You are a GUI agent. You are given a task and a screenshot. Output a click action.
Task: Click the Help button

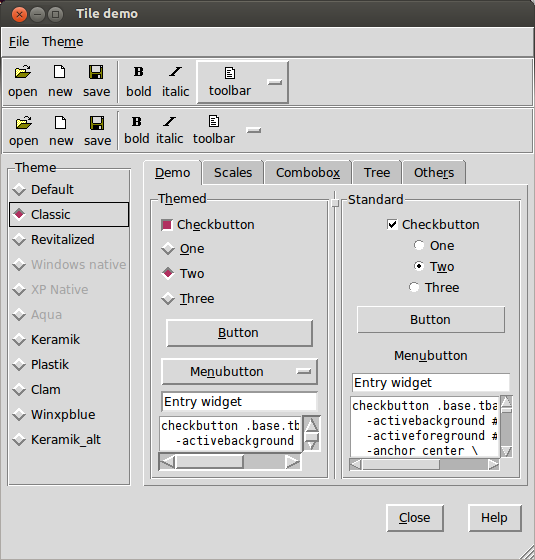[494, 518]
